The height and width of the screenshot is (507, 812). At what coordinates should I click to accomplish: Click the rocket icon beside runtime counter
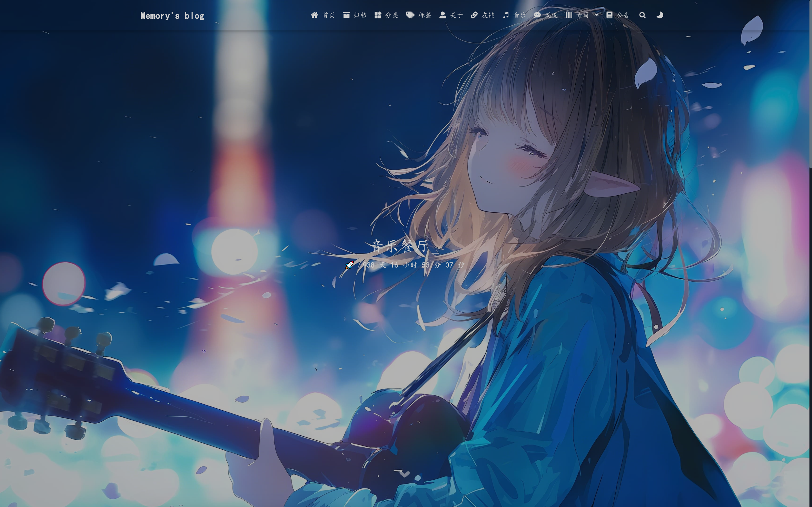tap(349, 265)
